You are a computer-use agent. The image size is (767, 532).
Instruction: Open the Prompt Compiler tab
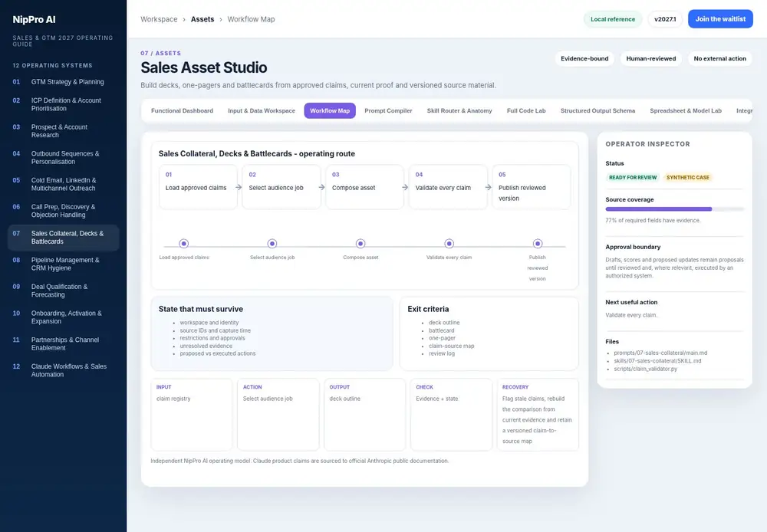click(388, 111)
